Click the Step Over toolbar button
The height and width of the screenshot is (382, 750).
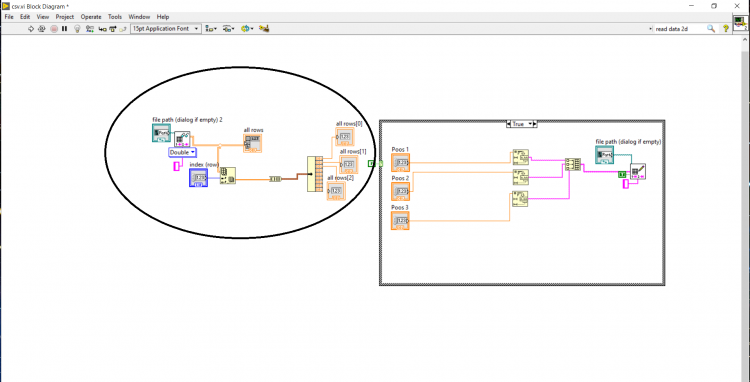tap(112, 29)
